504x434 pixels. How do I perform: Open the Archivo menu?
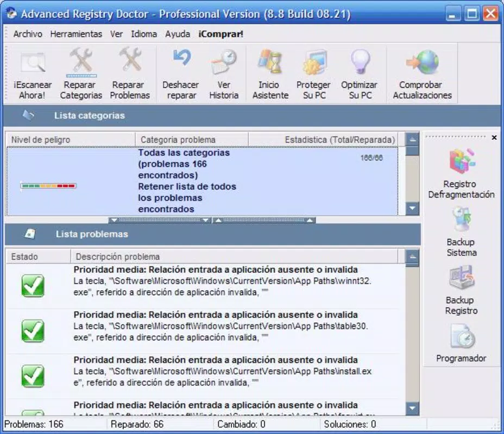click(x=28, y=34)
